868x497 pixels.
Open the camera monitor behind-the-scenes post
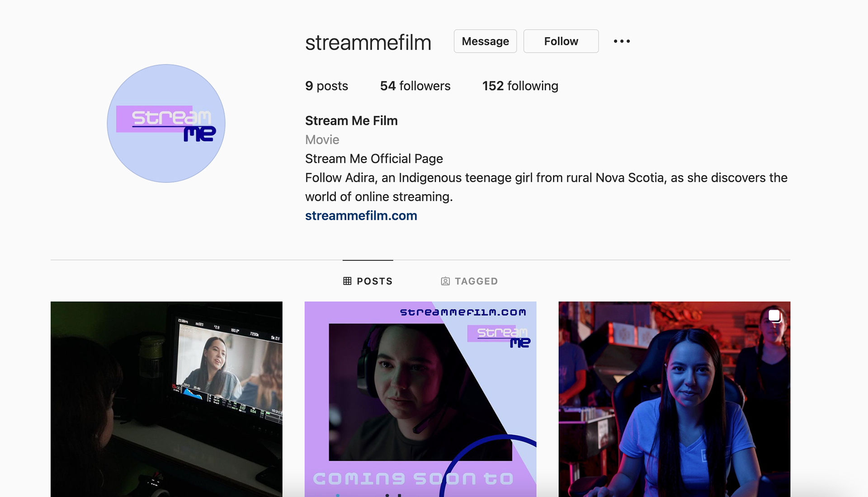[x=166, y=399]
